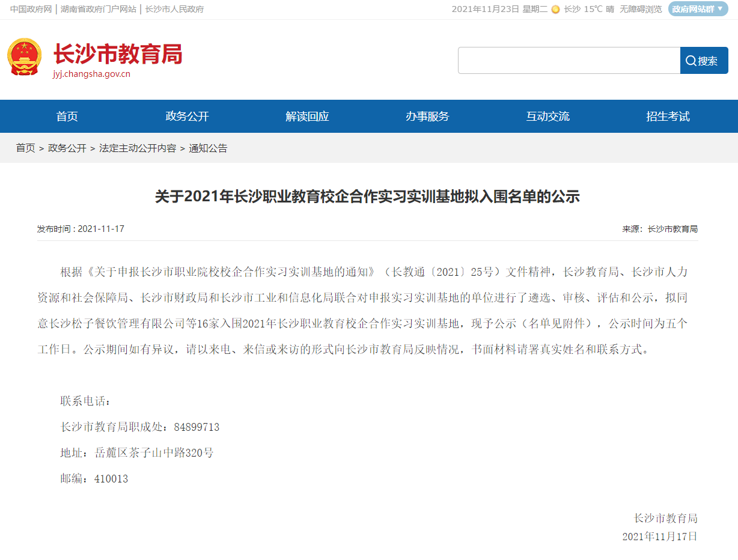This screenshot has height=560, width=738.
Task: Go to 法定主动公开内容 breadcrumb
Action: 138,148
